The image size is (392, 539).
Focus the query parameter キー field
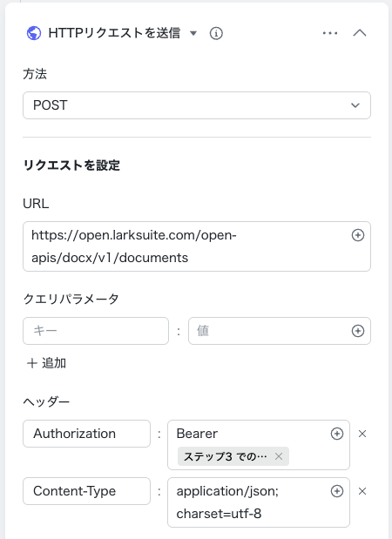click(96, 331)
